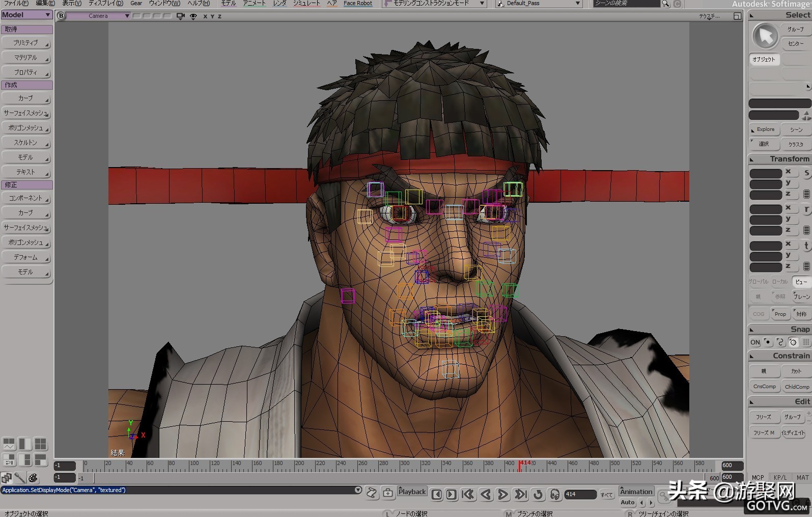Toggle the viewport eye visibility icon
Image resolution: width=812 pixels, height=517 pixels.
(193, 16)
